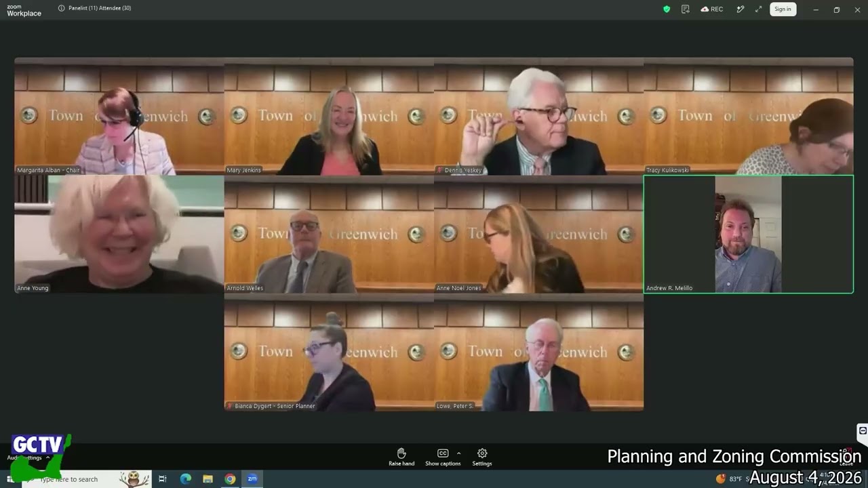Image resolution: width=868 pixels, height=488 pixels.
Task: Open Microsoft Edge from the taskbar
Action: pyautogui.click(x=185, y=479)
